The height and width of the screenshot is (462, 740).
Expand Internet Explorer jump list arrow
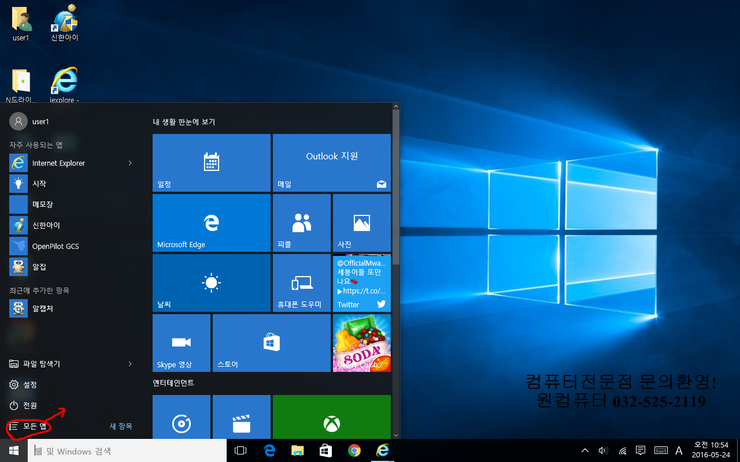(130, 163)
